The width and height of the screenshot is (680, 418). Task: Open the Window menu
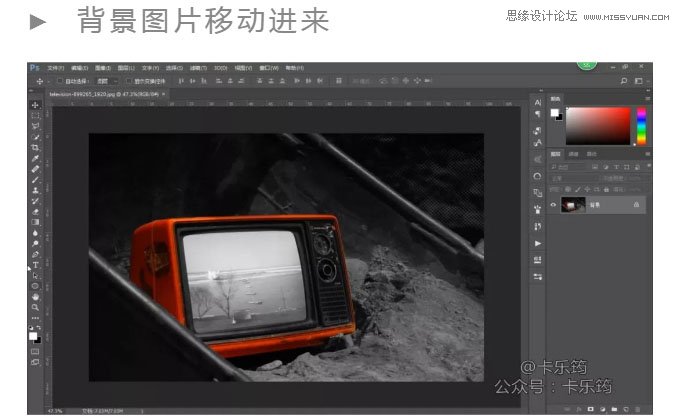[x=269, y=68]
